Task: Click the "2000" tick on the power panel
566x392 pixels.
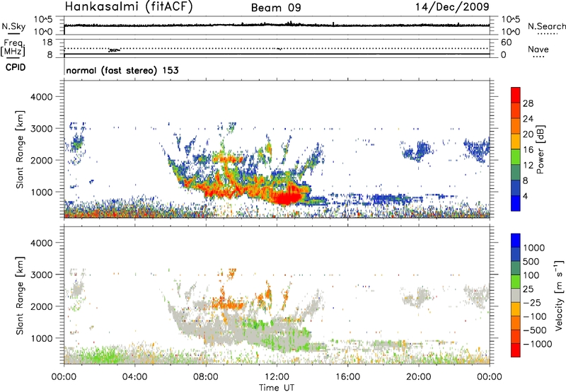Action: 42,160
